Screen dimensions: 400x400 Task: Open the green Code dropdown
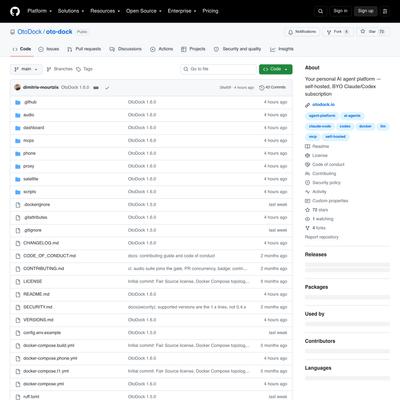276,69
